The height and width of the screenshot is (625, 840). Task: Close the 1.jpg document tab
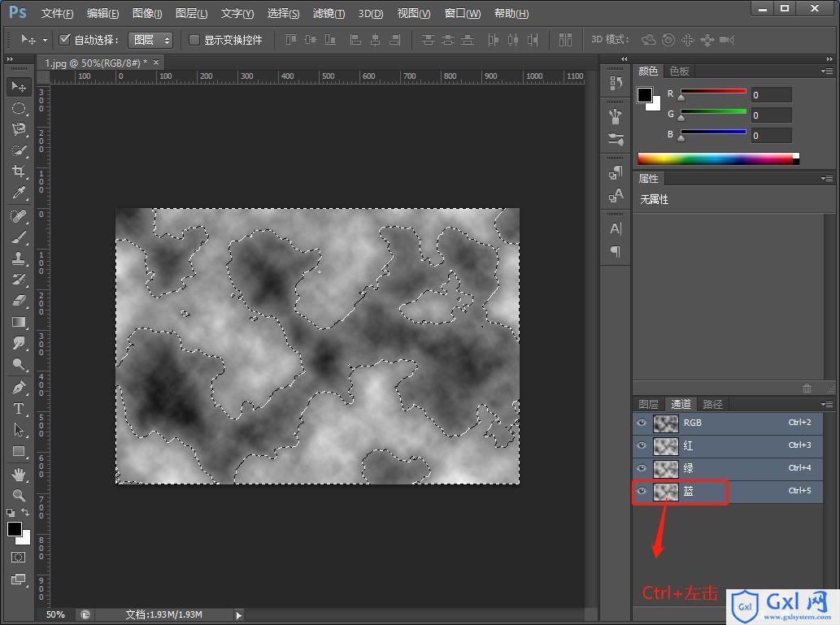tap(156, 63)
